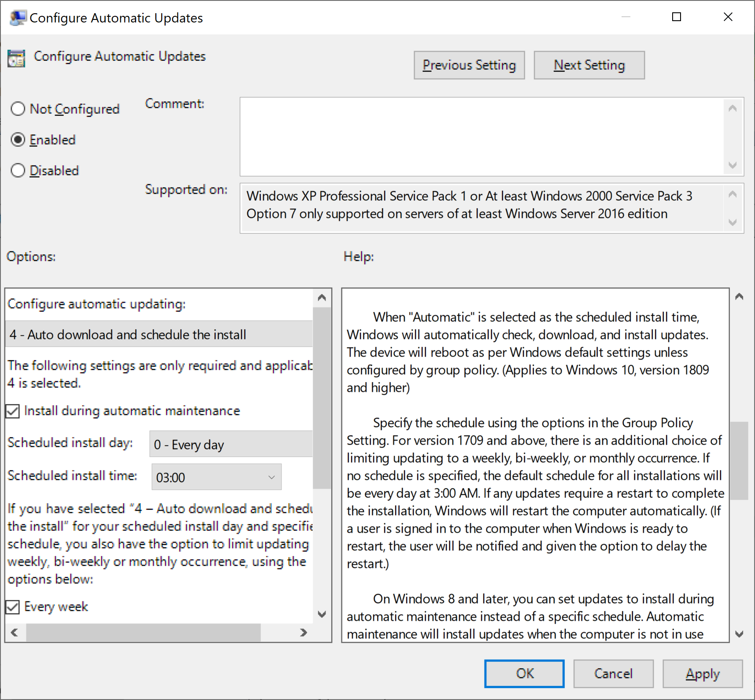Click Help panel scroll down arrow
Image resolution: width=755 pixels, height=700 pixels.
click(739, 634)
